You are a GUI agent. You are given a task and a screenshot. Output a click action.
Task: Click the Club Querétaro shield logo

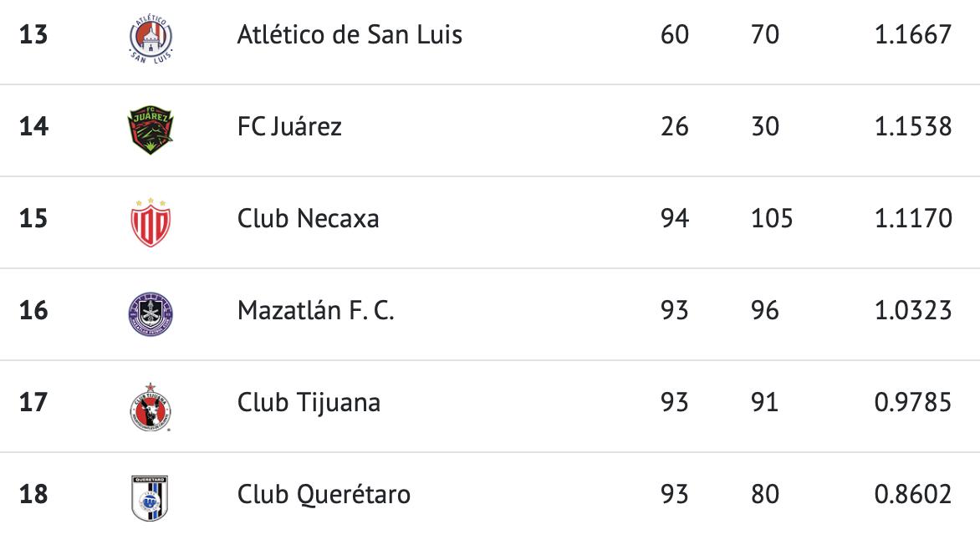151,497
